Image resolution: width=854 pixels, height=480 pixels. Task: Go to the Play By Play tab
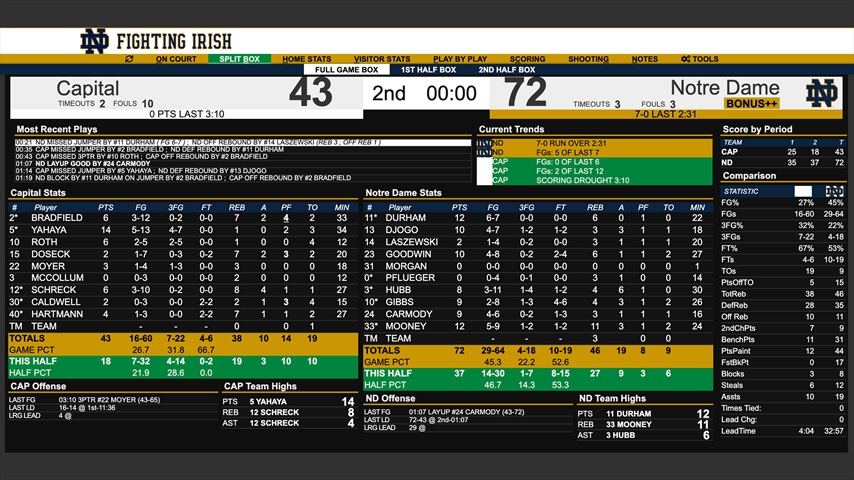460,59
